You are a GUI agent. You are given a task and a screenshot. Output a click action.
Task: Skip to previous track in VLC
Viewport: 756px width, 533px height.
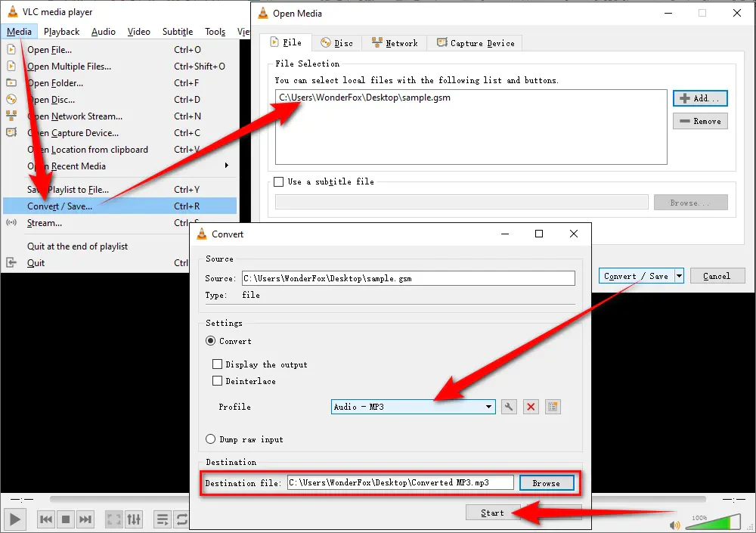[x=46, y=519]
